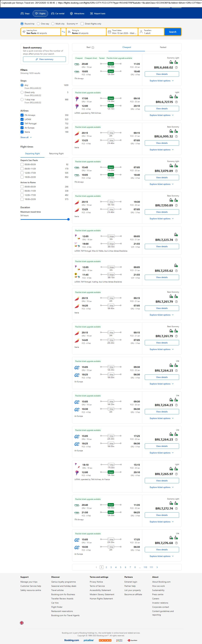Image resolution: width=202 pixels, height=644 pixels.
Task: Uncheck the TAP Portugal airline filter
Action: coord(22,124)
